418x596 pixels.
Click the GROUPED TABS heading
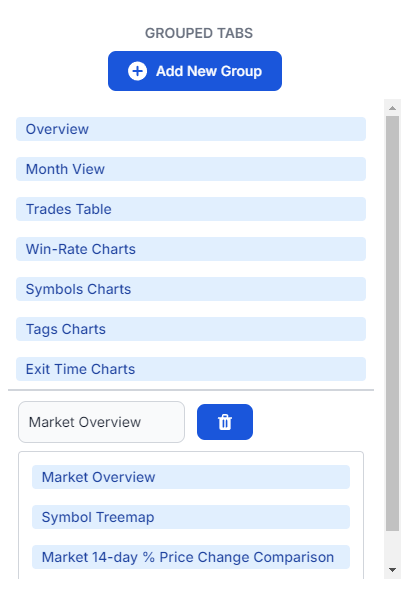(x=199, y=33)
